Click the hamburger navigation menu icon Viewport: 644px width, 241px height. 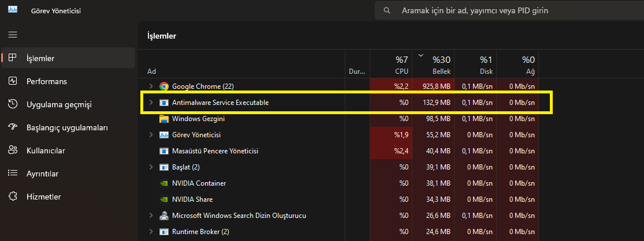[x=13, y=35]
